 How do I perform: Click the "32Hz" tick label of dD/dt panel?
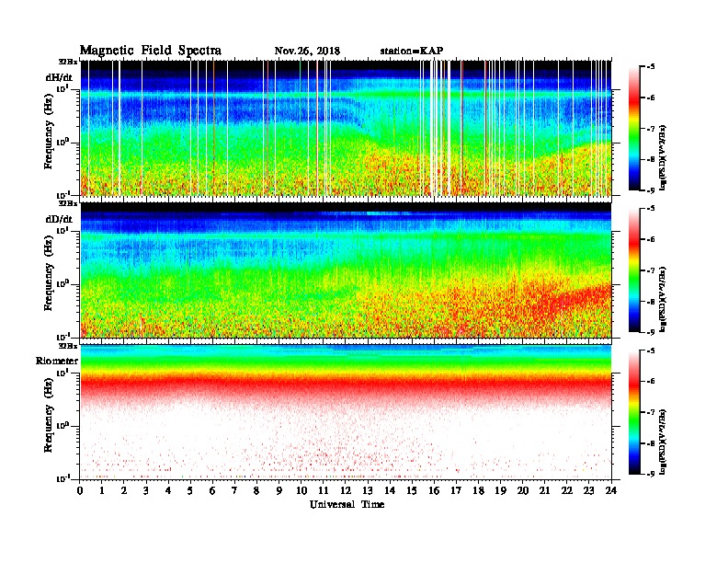68,203
